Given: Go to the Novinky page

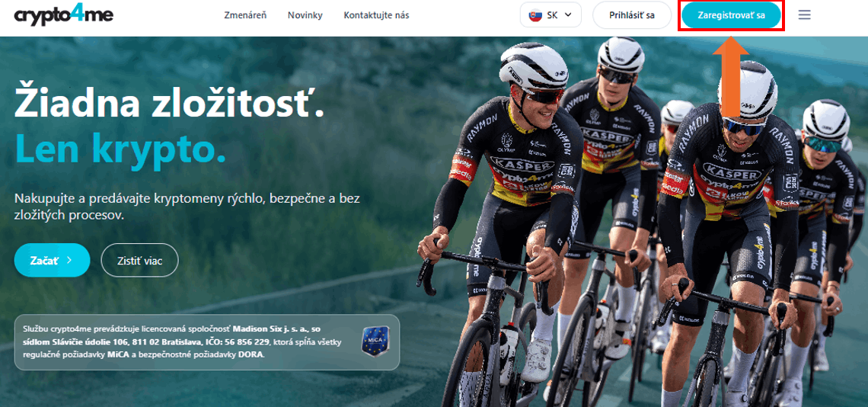Looking at the screenshot, I should click(x=305, y=15).
